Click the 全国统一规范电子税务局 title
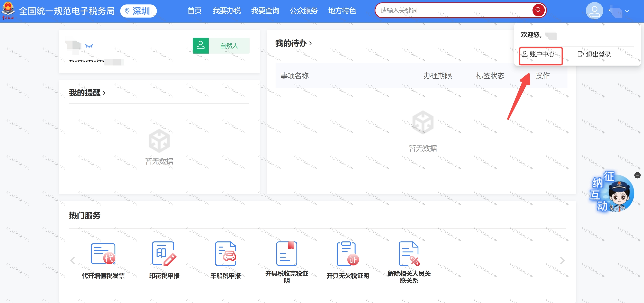 point(67,11)
